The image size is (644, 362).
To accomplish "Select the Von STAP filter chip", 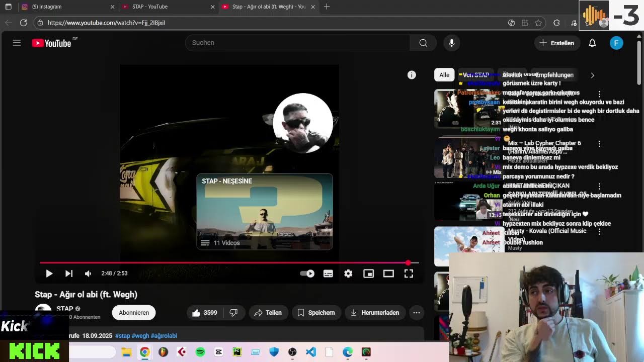I will pyautogui.click(x=475, y=75).
